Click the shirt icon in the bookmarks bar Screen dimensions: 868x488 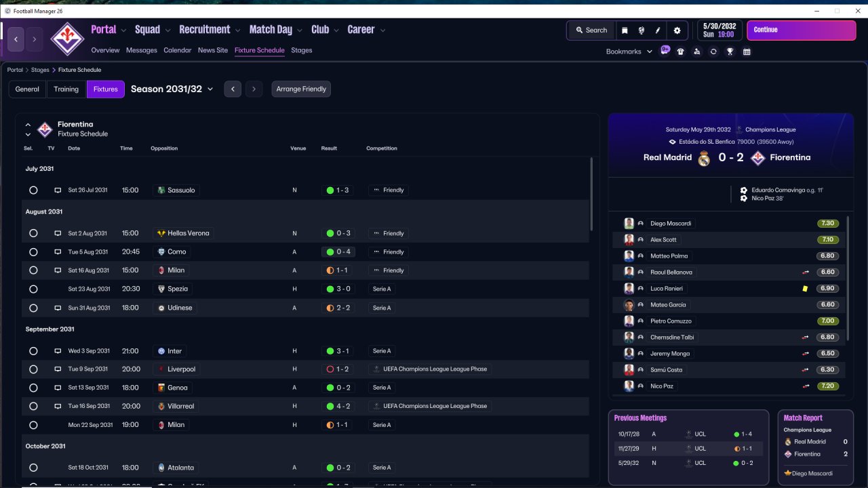[681, 52]
